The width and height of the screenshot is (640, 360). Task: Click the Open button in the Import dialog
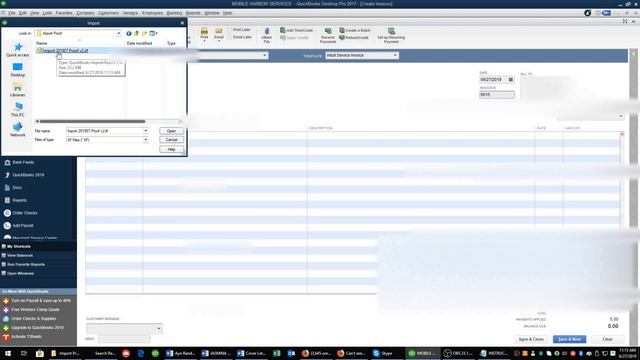(x=171, y=131)
